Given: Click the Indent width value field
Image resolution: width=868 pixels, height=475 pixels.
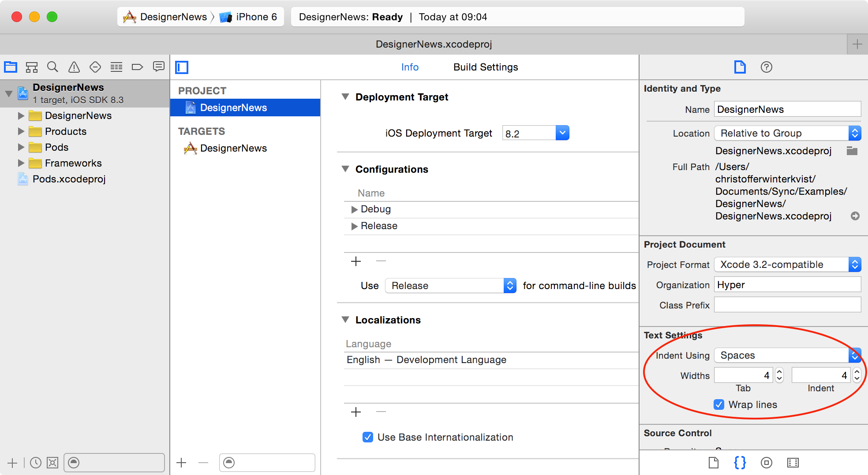Looking at the screenshot, I should pos(821,375).
